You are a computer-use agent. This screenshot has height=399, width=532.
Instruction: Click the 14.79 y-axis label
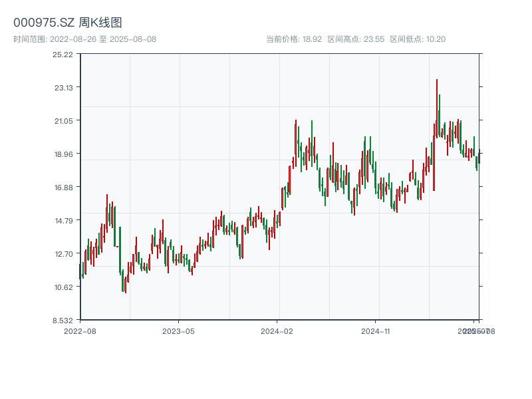click(64, 221)
